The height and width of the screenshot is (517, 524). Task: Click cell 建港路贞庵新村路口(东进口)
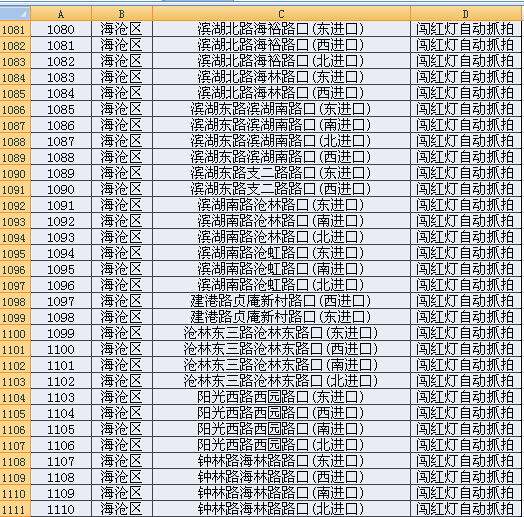point(281,317)
